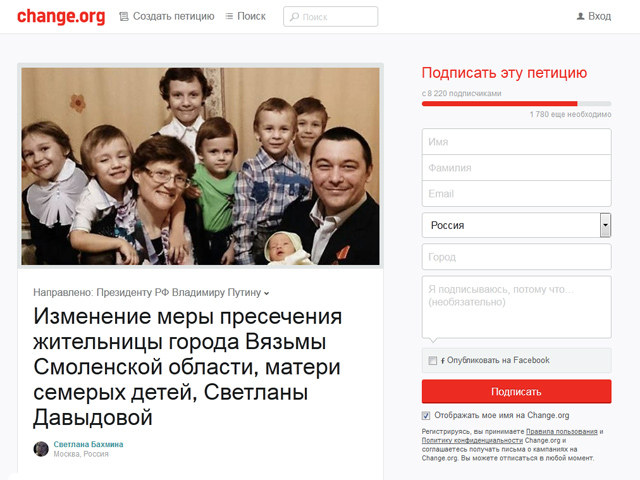Image resolution: width=640 pixels, height=480 pixels.
Task: Open the Правила пользования link
Action: tap(562, 431)
